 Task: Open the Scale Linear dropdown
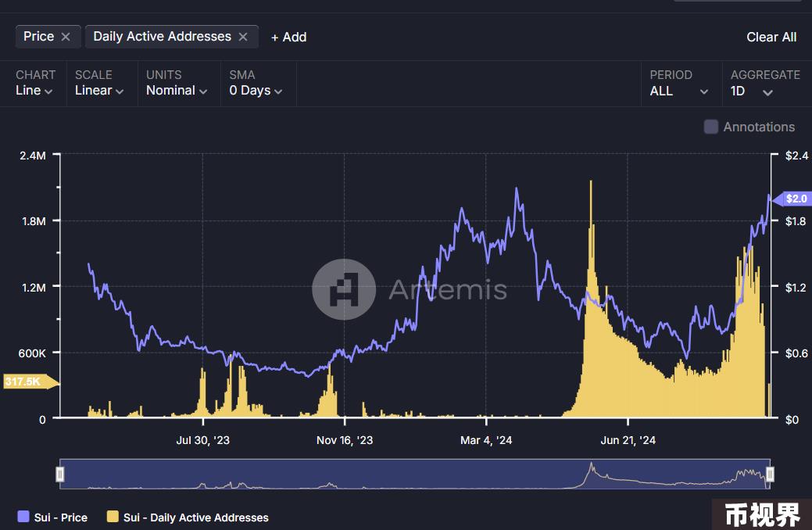[99, 91]
